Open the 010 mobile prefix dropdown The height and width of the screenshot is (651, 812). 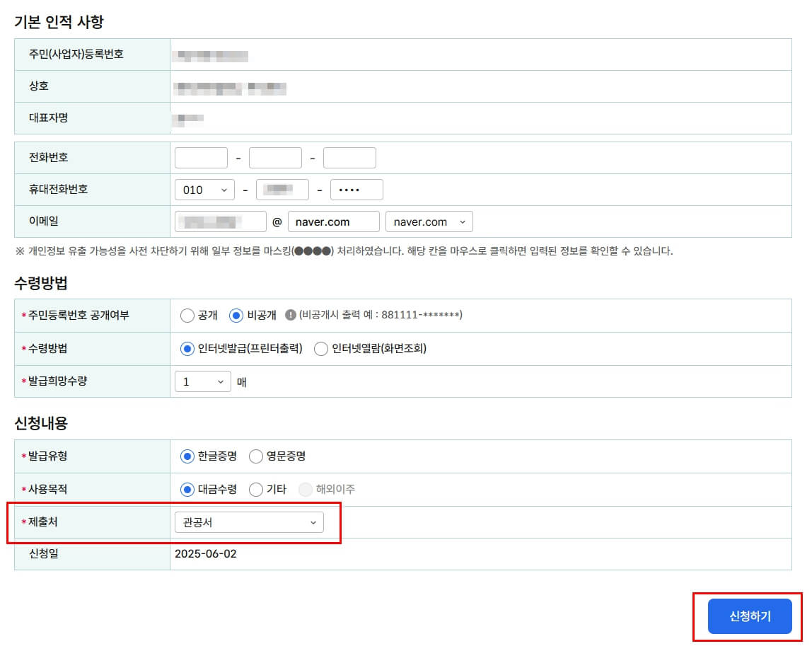pyautogui.click(x=204, y=189)
